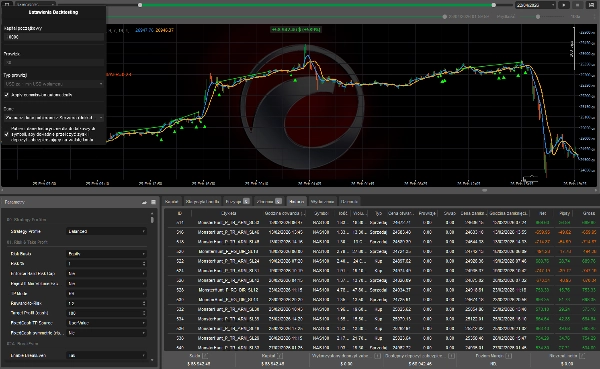This screenshot has height=369, width=600.
Task: Click the info icon in the third summary column
Action: tap(377, 356)
